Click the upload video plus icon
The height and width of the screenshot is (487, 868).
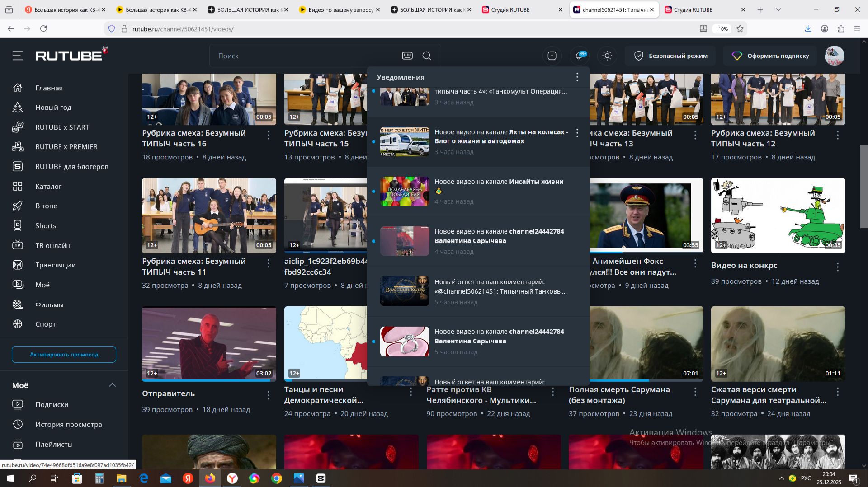(x=552, y=56)
